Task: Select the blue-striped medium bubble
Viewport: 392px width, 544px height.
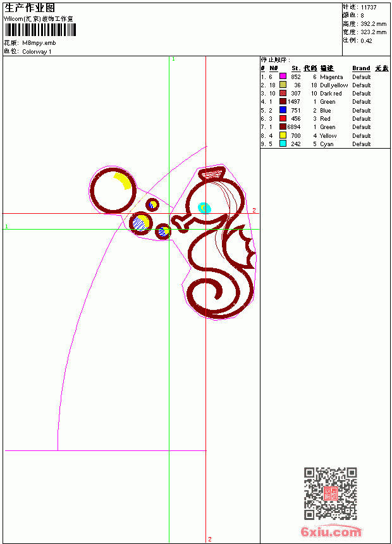Action: 141,223
